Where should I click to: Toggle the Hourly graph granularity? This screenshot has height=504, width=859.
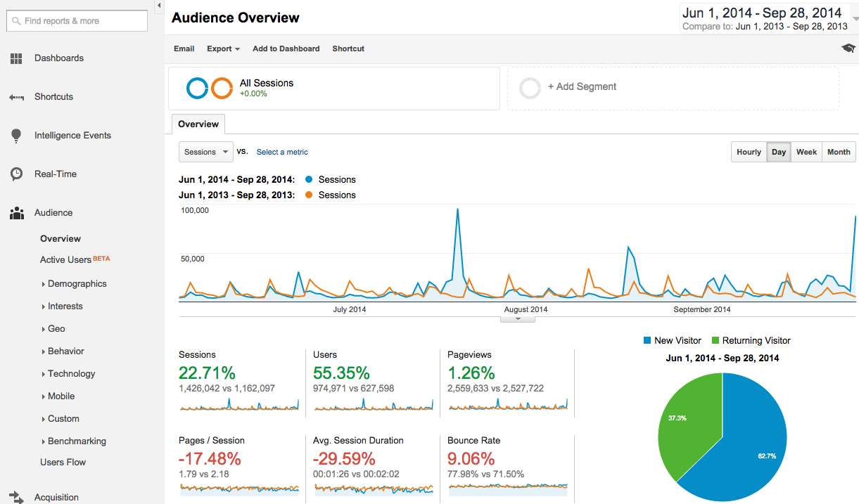(x=749, y=152)
